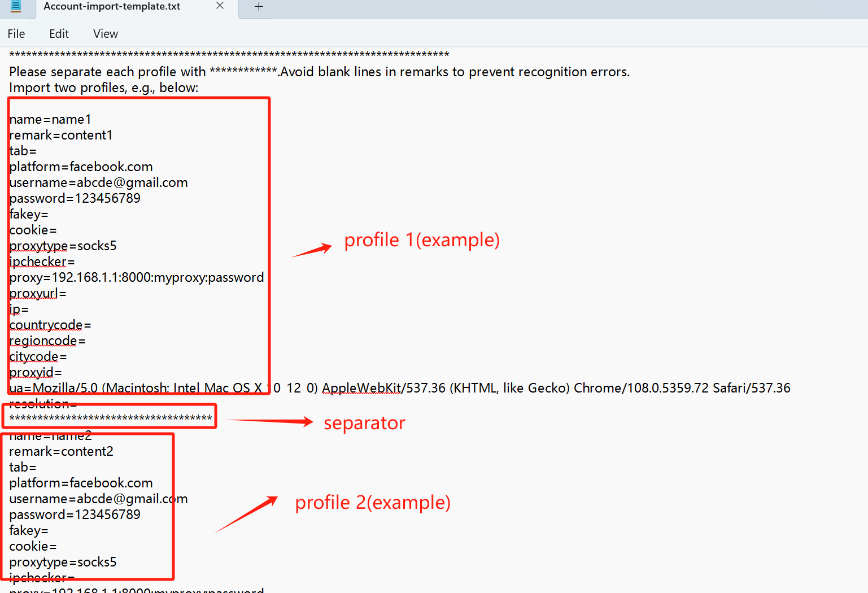Image resolution: width=868 pixels, height=593 pixels.
Task: Place cursor on the proxy=192.168.1.1:8000 line
Action: coord(136,277)
